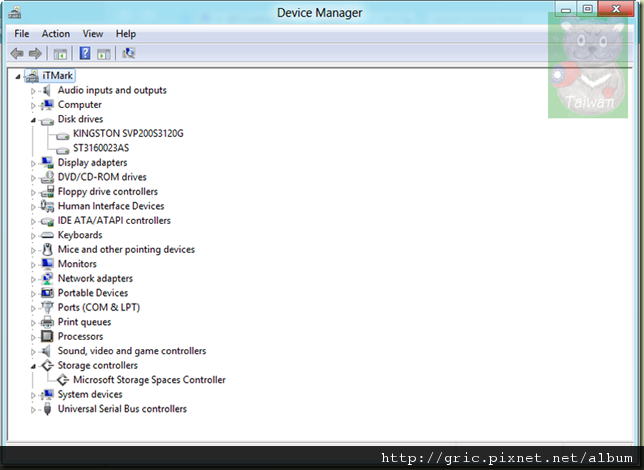Open the Help menu
The height and width of the screenshot is (470, 644).
126,34
